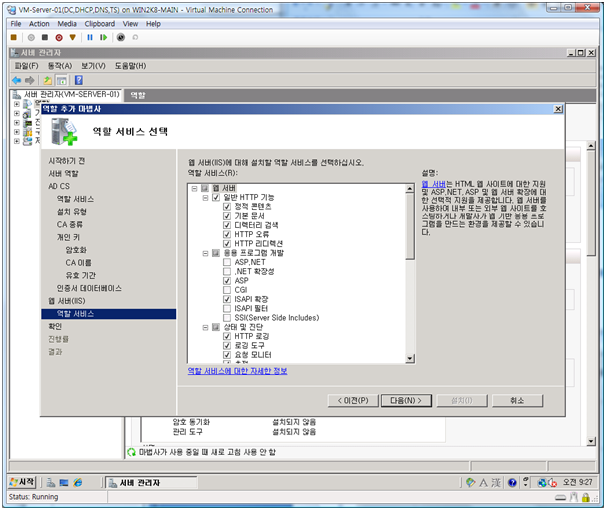Click the Hanja conversion icon in language bar
Screen dimensions: 606x510
point(496,483)
